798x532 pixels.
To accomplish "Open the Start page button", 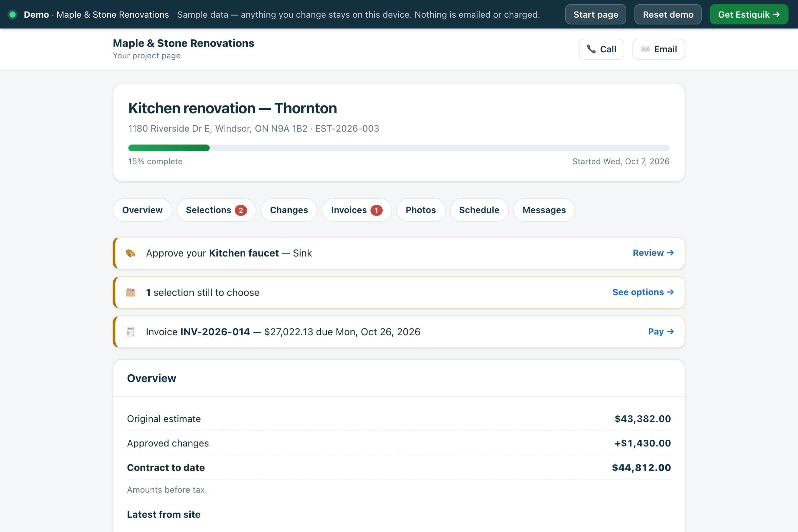I will tap(595, 15).
